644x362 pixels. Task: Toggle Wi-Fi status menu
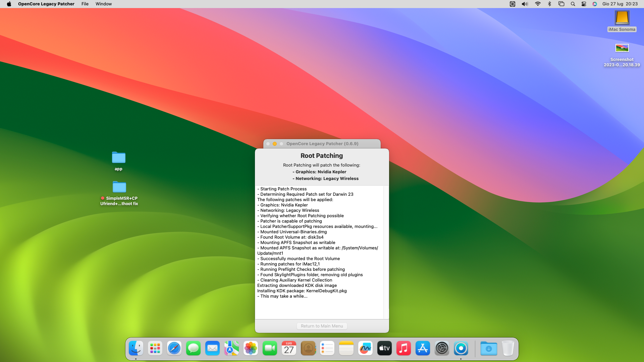click(x=538, y=4)
